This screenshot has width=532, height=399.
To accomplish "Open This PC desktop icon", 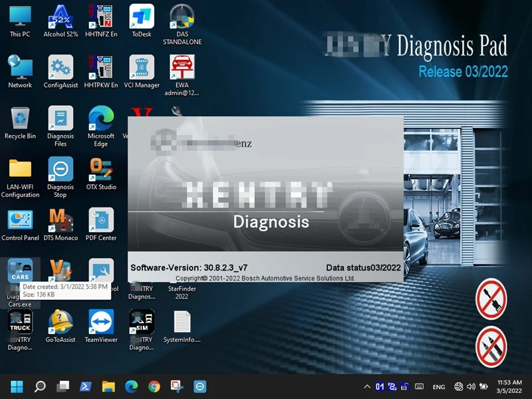I will (x=20, y=21).
